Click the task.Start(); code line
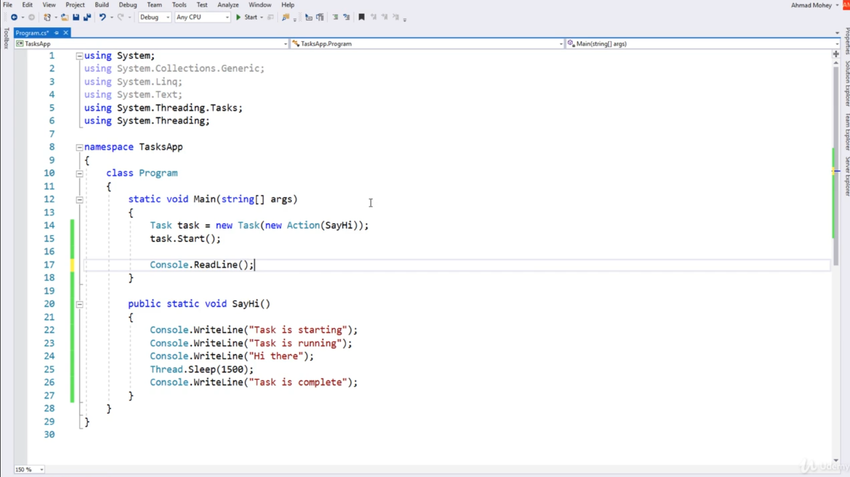 [x=185, y=238]
